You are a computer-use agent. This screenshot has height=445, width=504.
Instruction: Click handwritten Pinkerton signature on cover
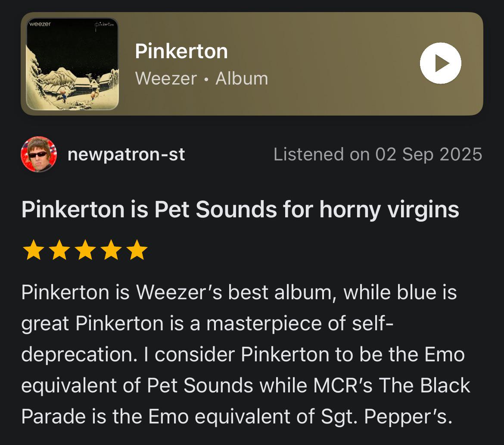coord(104,26)
